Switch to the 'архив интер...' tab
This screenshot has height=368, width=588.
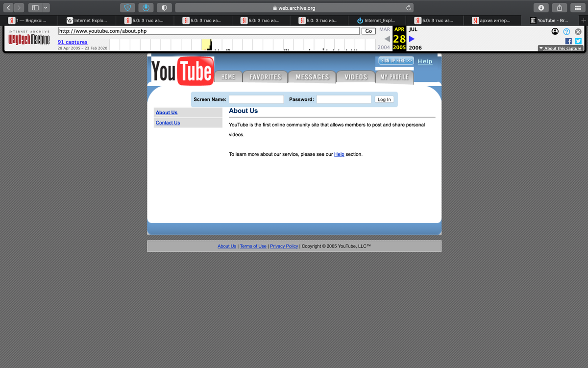click(x=492, y=21)
